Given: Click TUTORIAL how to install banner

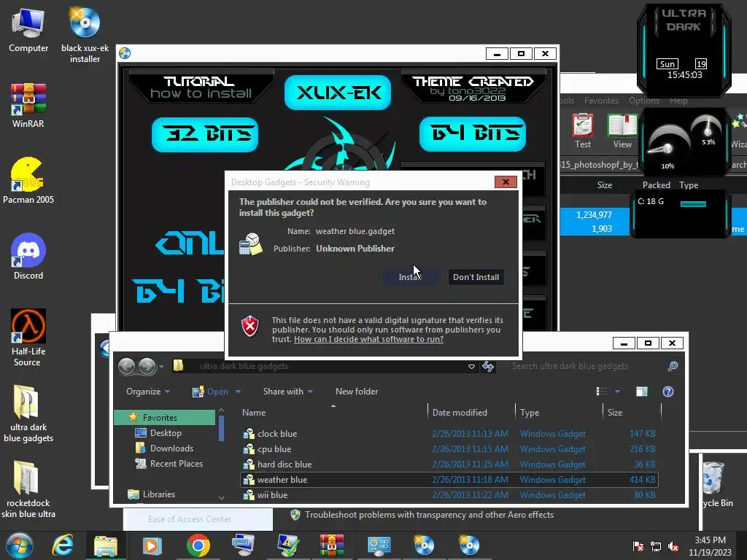Looking at the screenshot, I should click(201, 87).
